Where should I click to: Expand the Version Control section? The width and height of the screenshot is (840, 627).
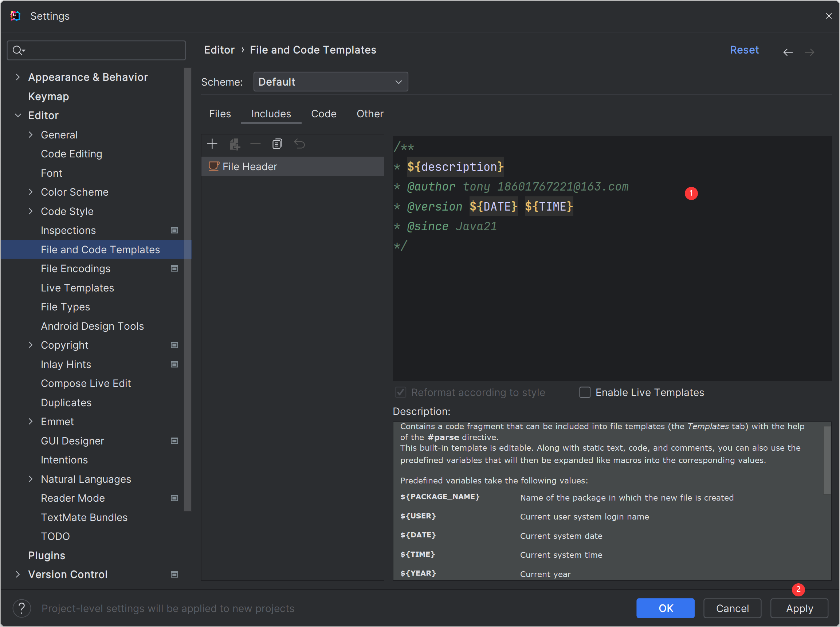tap(17, 574)
